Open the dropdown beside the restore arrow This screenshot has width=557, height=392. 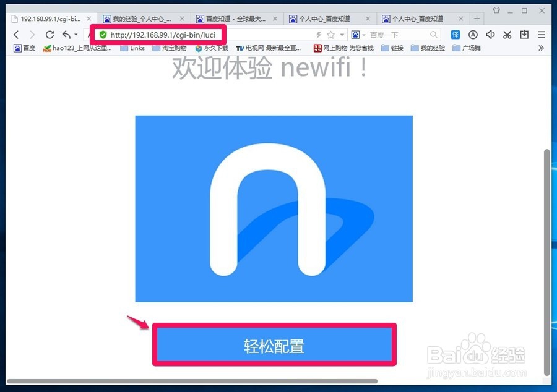click(76, 35)
